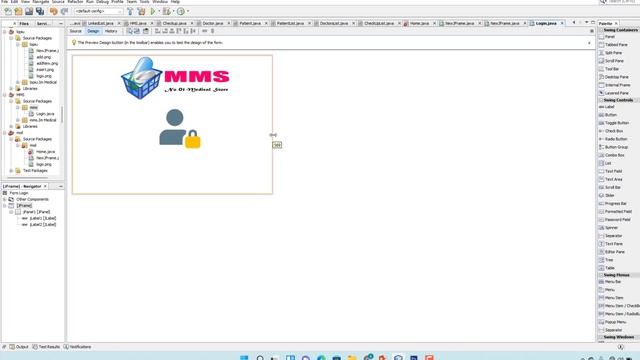Image resolution: width=640 pixels, height=360 pixels.
Task: Click the Debug Project toolbar icon
Action: [x=167, y=11]
